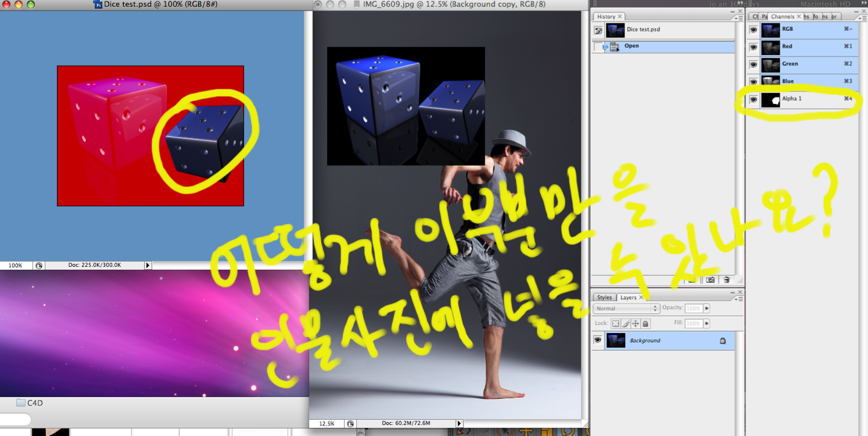The image size is (868, 436).
Task: Click the Open state document icon in History
Action: click(614, 47)
